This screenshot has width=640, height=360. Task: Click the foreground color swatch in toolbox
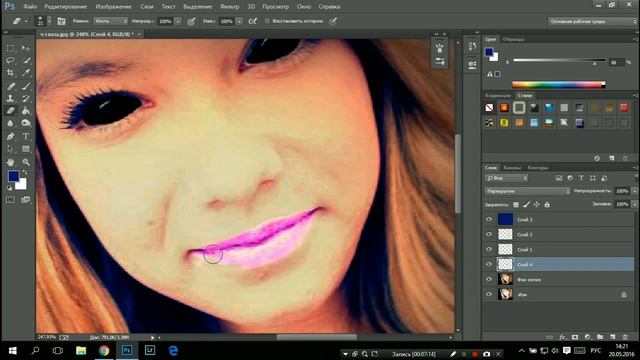[13, 176]
